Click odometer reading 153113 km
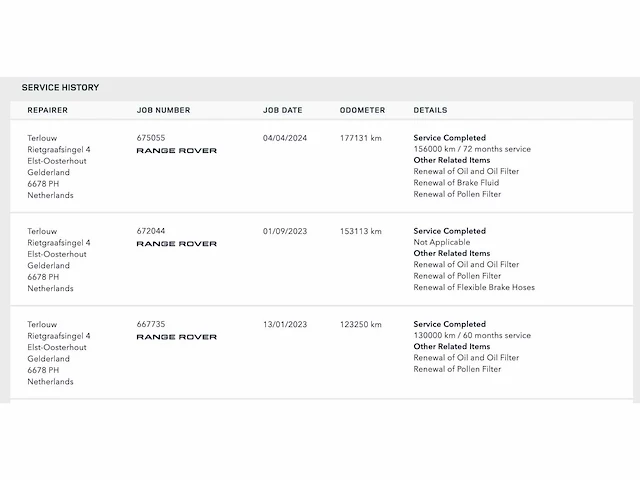 point(360,231)
